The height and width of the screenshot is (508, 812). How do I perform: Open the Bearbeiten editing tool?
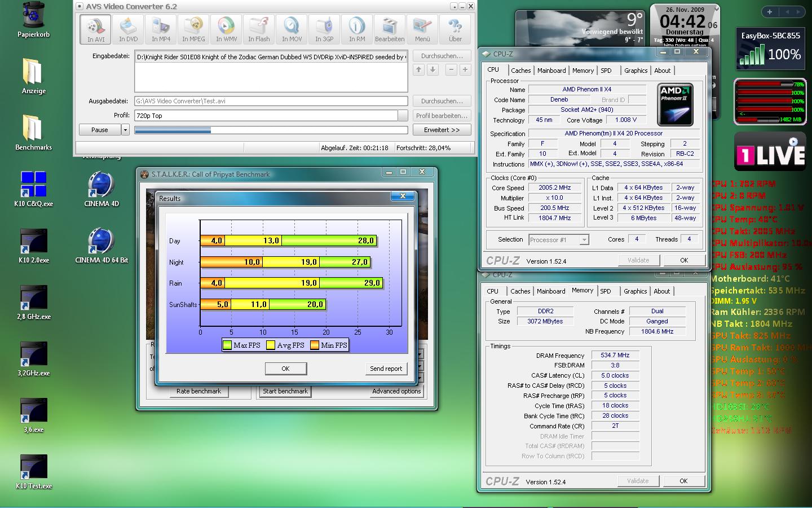click(390, 29)
